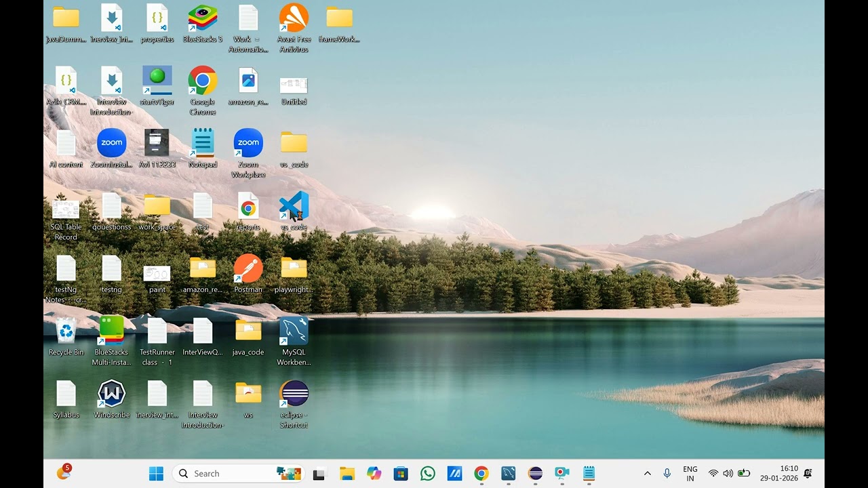Open Microsoft Store from taskbar
The width and height of the screenshot is (868, 488).
pos(401,474)
